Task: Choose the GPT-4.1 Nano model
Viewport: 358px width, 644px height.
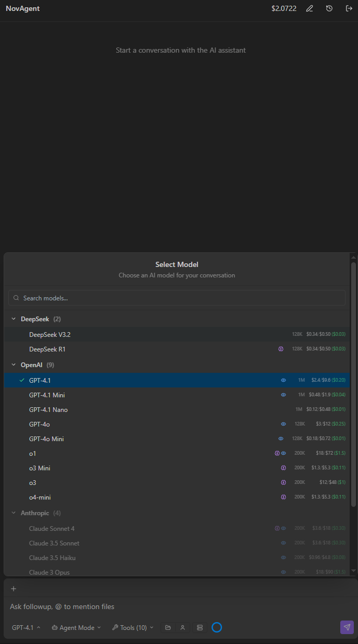Action: (x=177, y=409)
